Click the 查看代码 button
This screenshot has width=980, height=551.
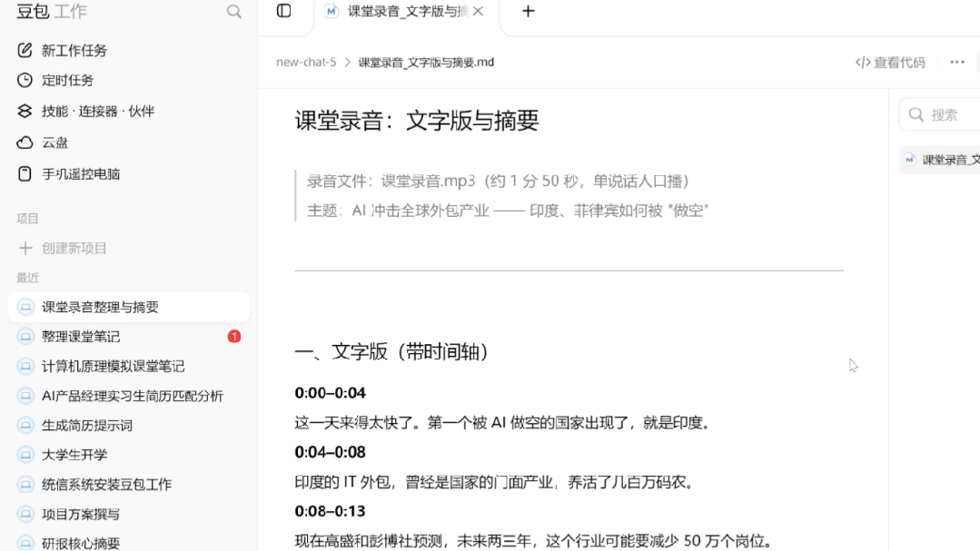pos(890,63)
